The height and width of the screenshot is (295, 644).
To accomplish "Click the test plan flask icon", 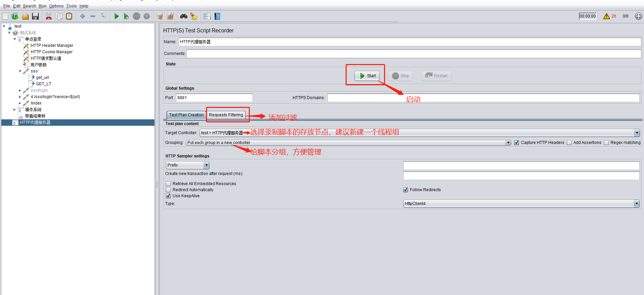I will (10, 26).
